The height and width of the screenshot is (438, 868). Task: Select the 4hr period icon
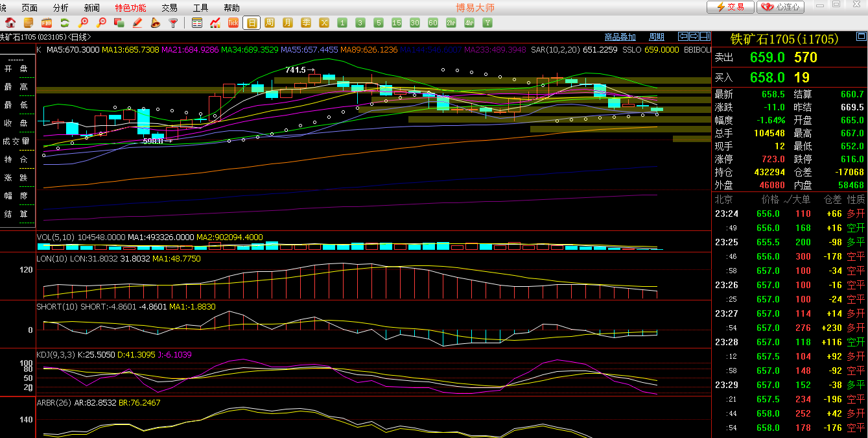click(469, 23)
